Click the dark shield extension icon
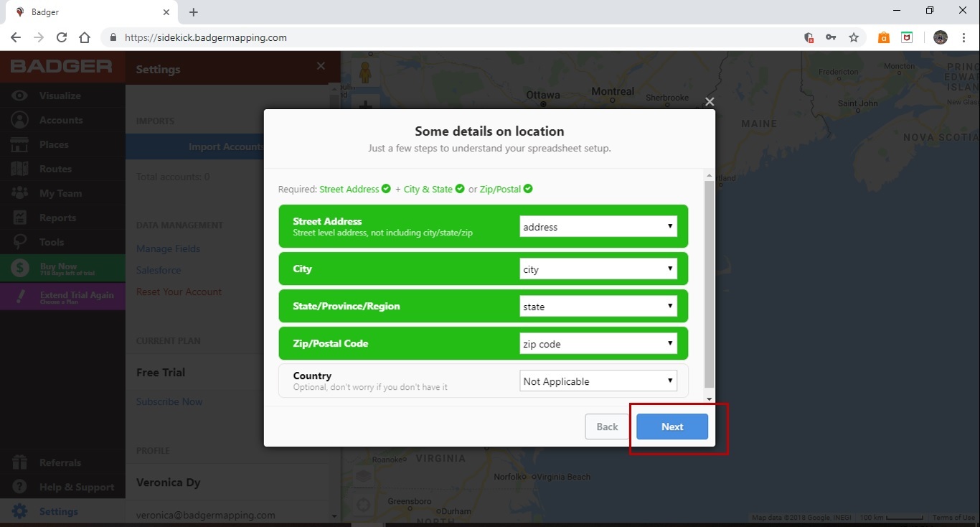 coord(809,37)
